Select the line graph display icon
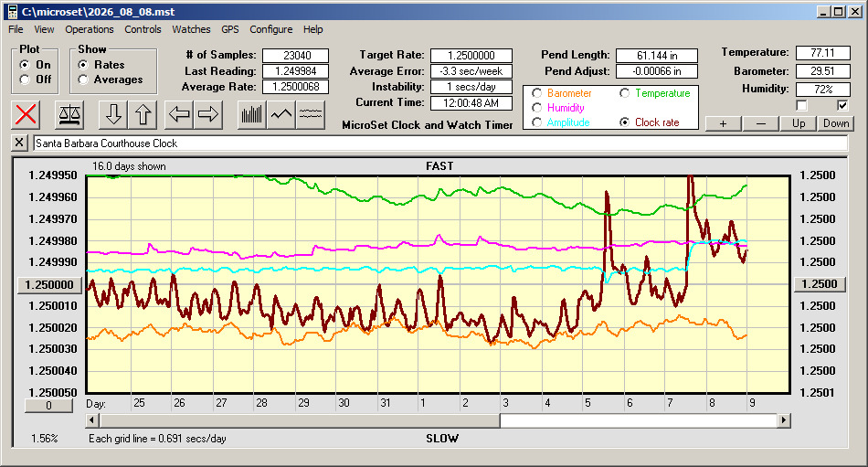Viewport: 868px width, 467px height. (281, 114)
